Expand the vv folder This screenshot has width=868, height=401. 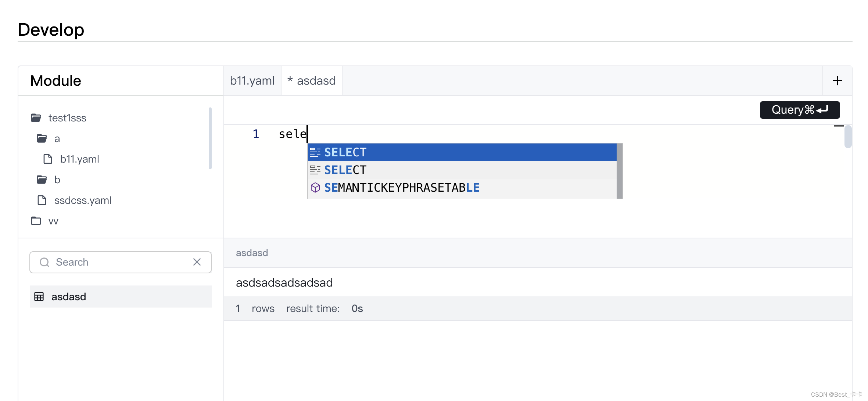pyautogui.click(x=36, y=221)
